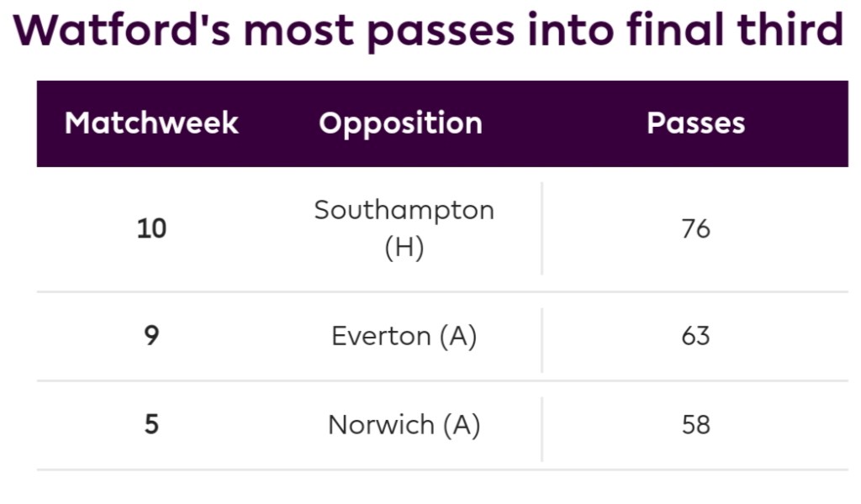This screenshot has width=861, height=504.
Task: Click the 63 passes value
Action: (x=696, y=336)
